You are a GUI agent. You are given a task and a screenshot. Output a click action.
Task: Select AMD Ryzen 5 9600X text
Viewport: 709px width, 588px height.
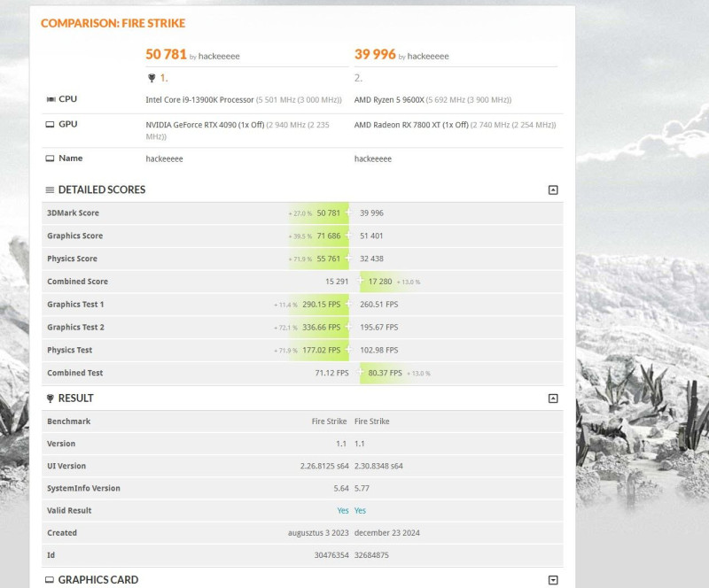pos(389,100)
